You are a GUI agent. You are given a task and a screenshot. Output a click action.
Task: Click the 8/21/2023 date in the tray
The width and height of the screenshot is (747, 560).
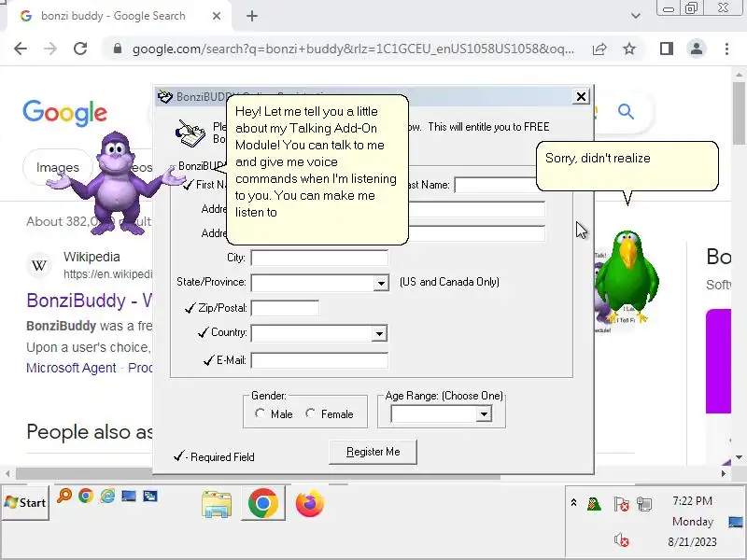692,542
